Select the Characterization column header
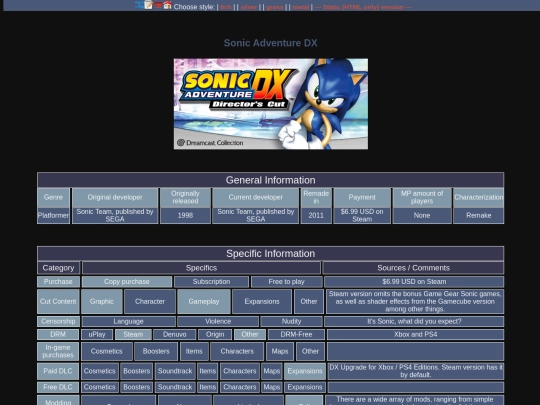Viewport: 540px width, 405px height. 479,197
